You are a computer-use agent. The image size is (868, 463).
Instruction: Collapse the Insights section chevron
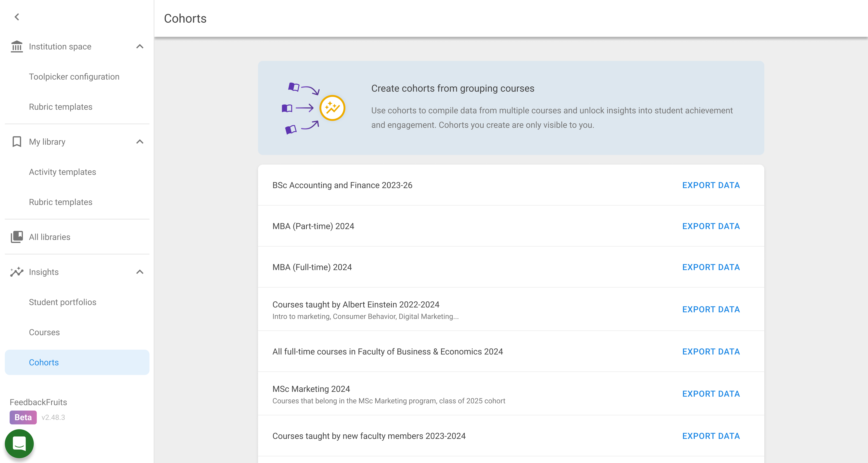click(x=140, y=272)
